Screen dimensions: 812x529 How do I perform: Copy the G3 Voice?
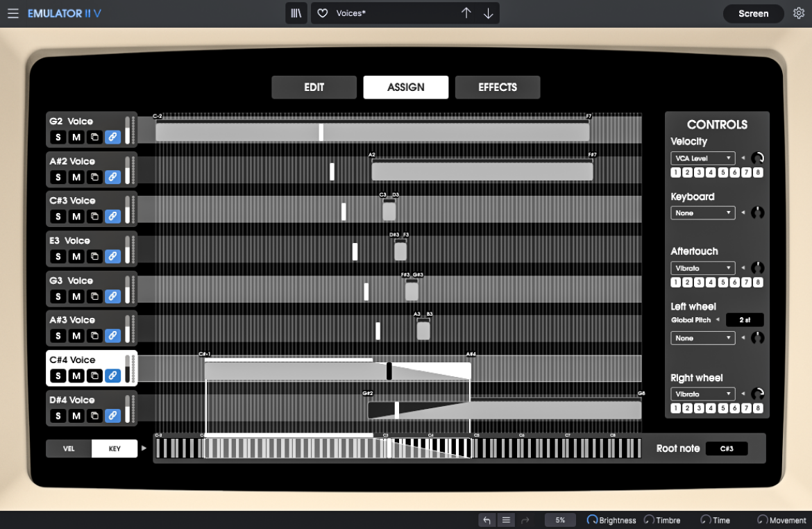pyautogui.click(x=95, y=296)
